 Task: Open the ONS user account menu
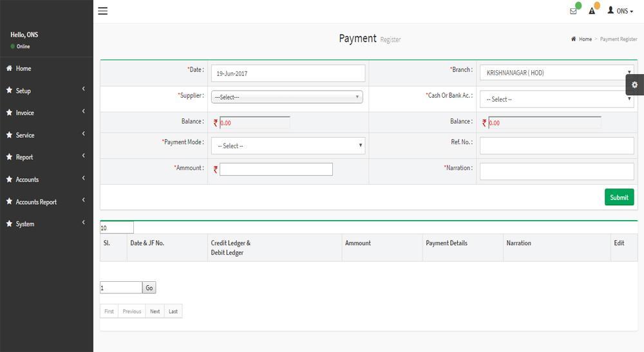click(620, 11)
